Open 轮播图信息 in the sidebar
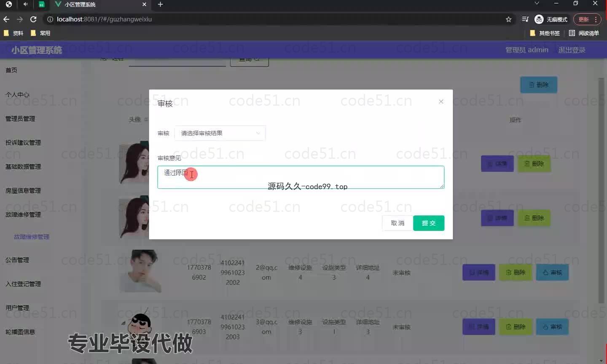The width and height of the screenshot is (607, 364). (20, 332)
